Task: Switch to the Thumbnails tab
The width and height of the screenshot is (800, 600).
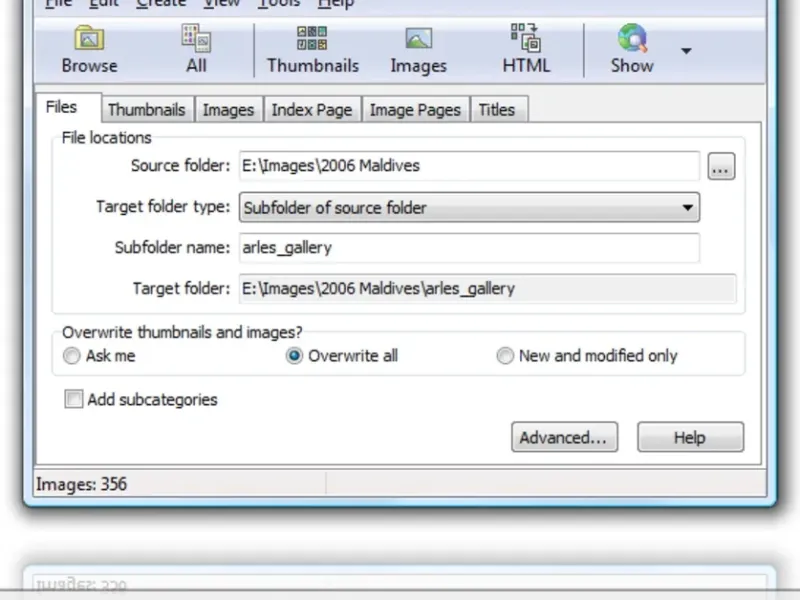Action: (x=147, y=110)
